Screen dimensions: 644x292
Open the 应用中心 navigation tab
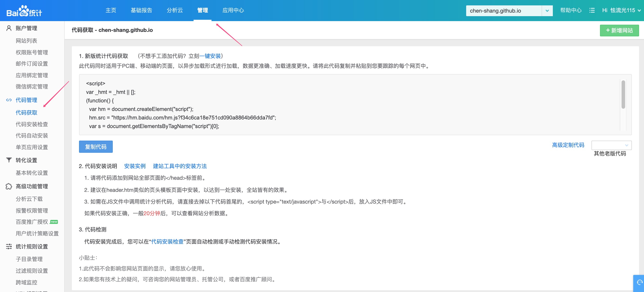click(x=233, y=10)
